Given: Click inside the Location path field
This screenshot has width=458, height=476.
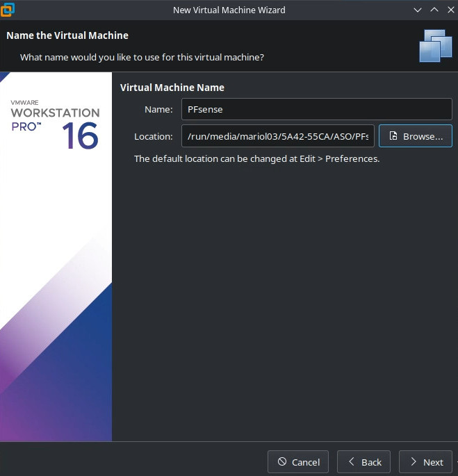Looking at the screenshot, I should click(x=278, y=136).
